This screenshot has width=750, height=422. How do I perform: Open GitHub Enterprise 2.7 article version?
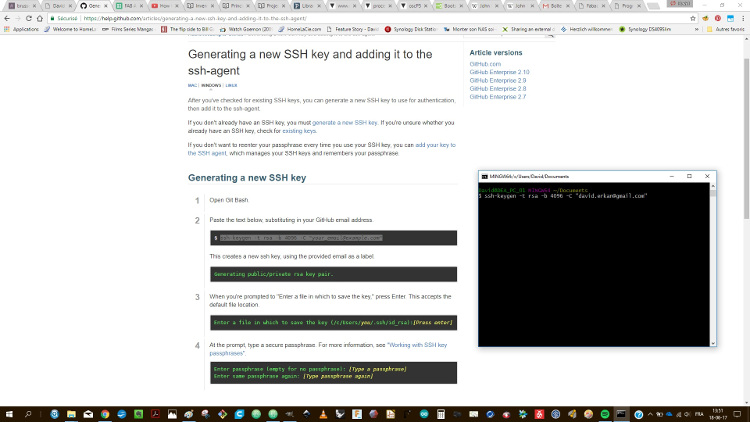tap(497, 97)
